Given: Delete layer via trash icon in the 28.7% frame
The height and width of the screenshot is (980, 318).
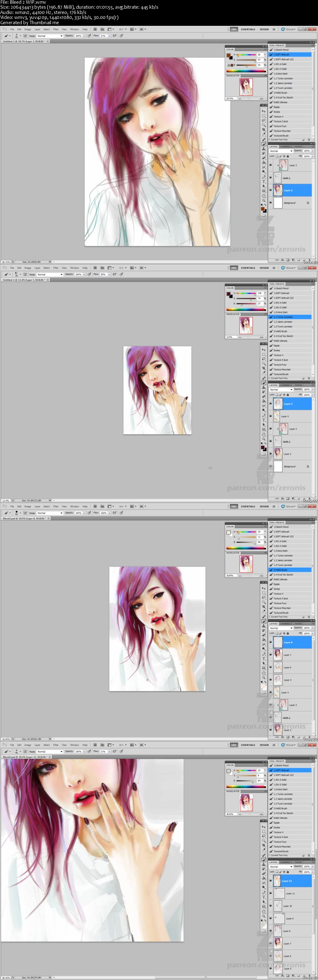Looking at the screenshot, I should coord(309,260).
